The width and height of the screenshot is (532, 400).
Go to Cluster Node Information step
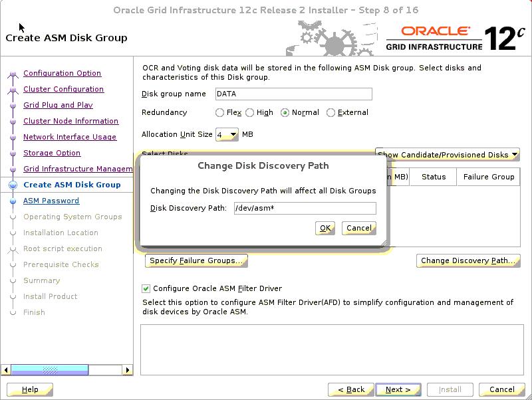point(71,121)
